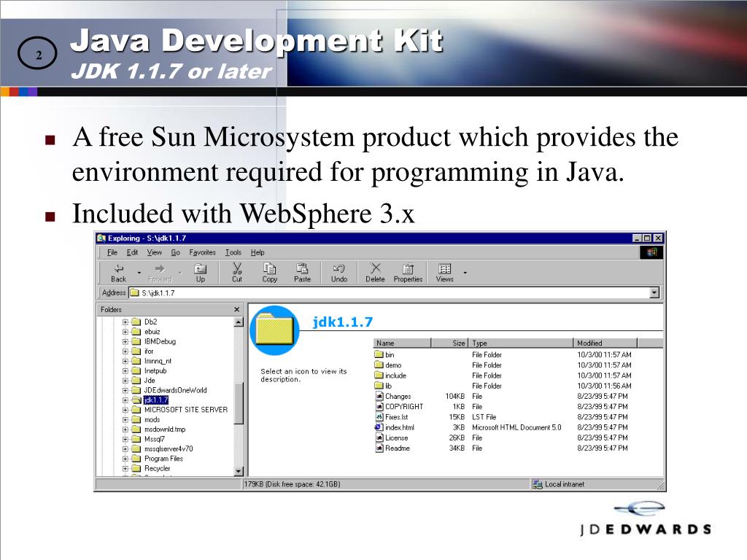Click the Windows logo throbber icon
This screenshot has height=560, width=747.
[x=651, y=252]
